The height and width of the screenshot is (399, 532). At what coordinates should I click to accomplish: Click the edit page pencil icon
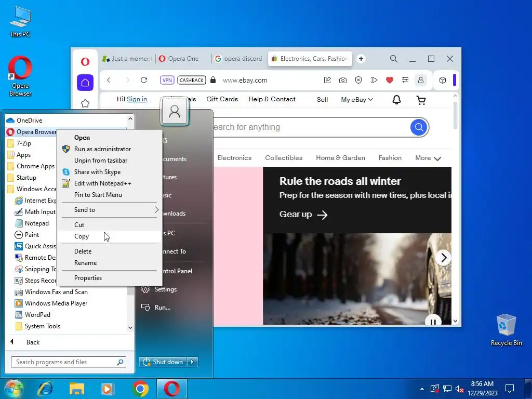pos(327,80)
